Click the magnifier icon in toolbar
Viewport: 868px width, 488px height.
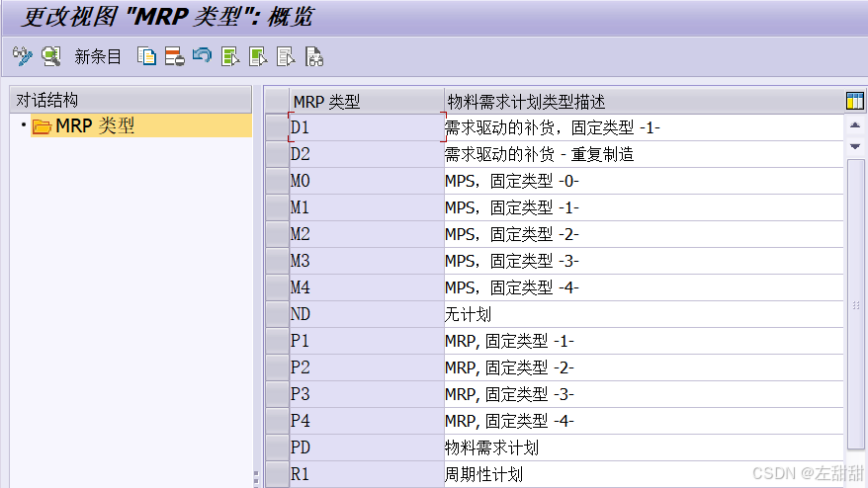coord(51,56)
